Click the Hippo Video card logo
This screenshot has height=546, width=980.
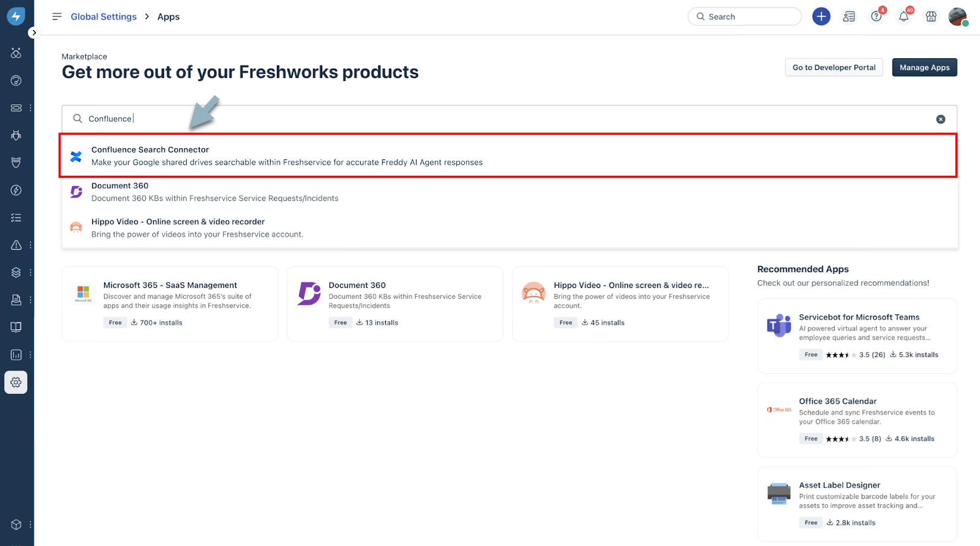(533, 293)
